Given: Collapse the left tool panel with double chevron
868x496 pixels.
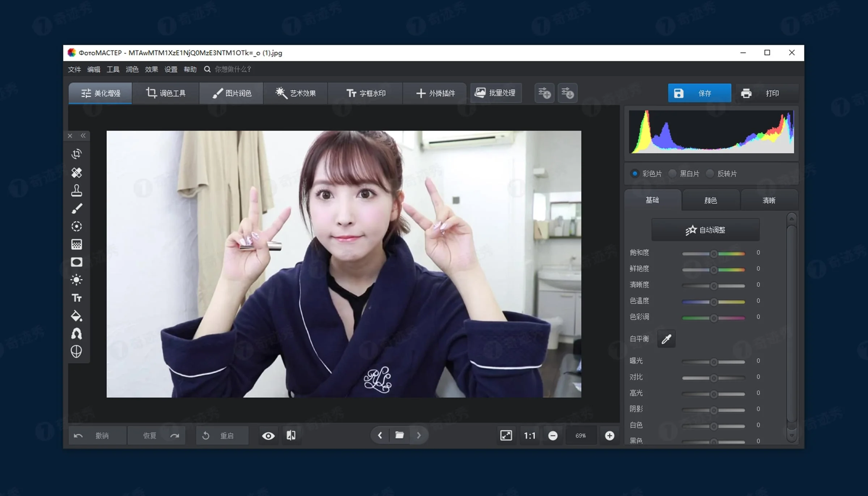Looking at the screenshot, I should 83,136.
